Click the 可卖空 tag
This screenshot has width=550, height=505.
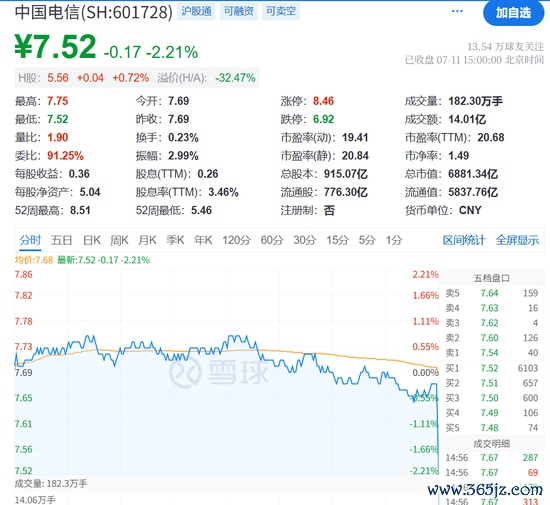click(281, 12)
